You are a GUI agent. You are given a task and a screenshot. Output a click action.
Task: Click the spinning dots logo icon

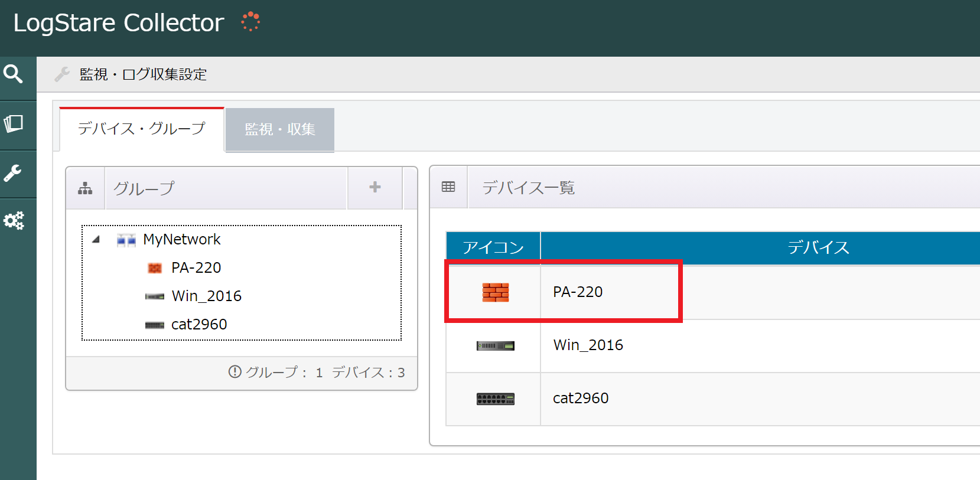pos(250,21)
